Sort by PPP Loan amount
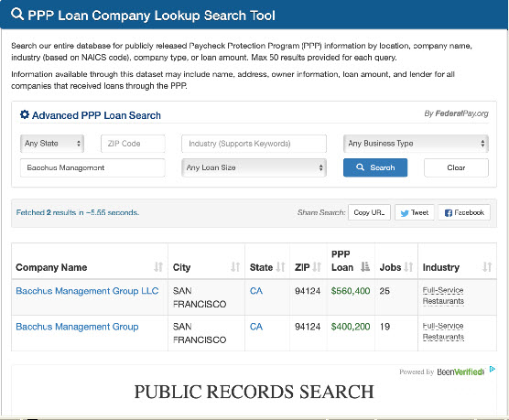Image resolution: width=509 pixels, height=420 pixels. tap(365, 267)
